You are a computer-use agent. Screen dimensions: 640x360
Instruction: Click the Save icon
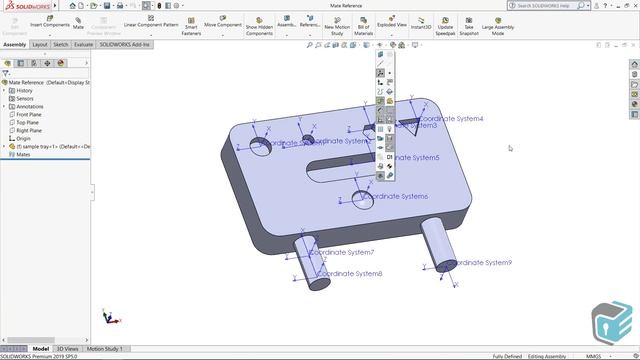coord(107,6)
